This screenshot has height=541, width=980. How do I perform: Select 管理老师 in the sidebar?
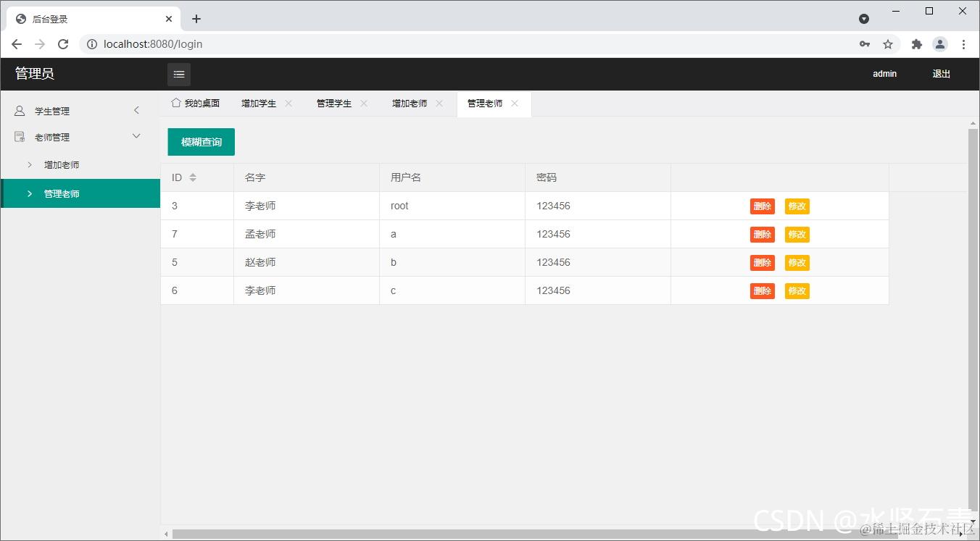click(80, 193)
